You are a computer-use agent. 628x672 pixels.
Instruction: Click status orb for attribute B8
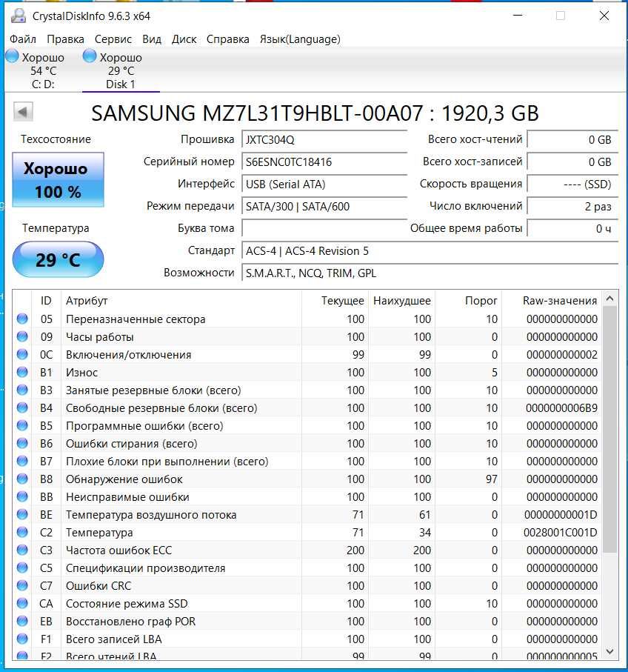click(x=22, y=479)
